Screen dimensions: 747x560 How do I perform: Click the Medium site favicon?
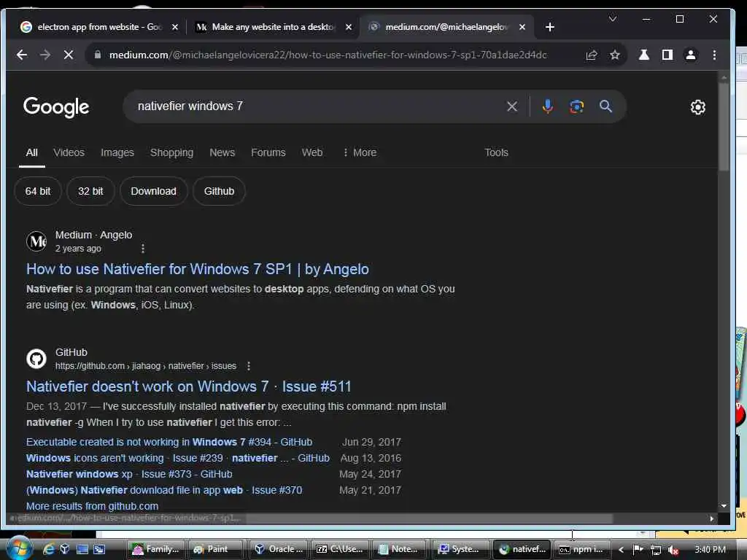36,241
